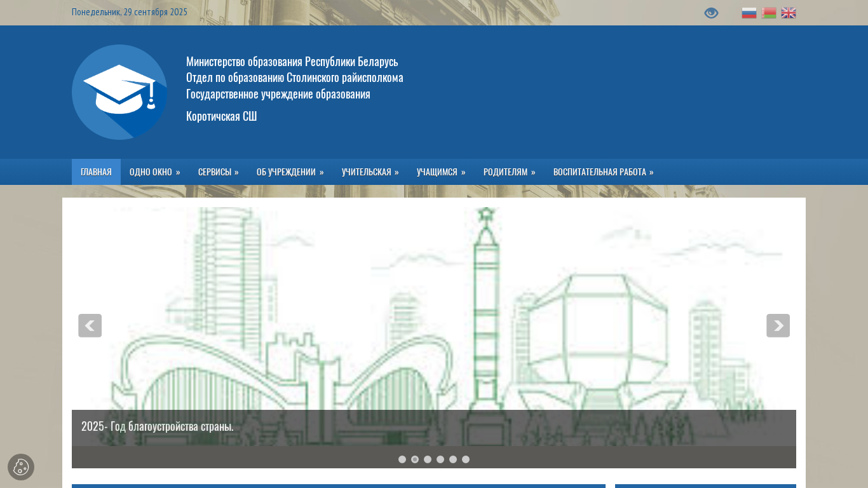Click the graduation cap school logo
Viewport: 868px width, 488px height.
[119, 92]
